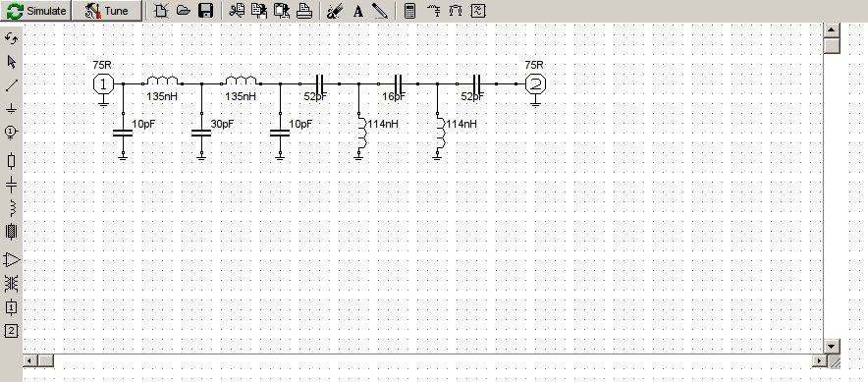
Task: Select the wire drawing tool
Action: click(11, 85)
